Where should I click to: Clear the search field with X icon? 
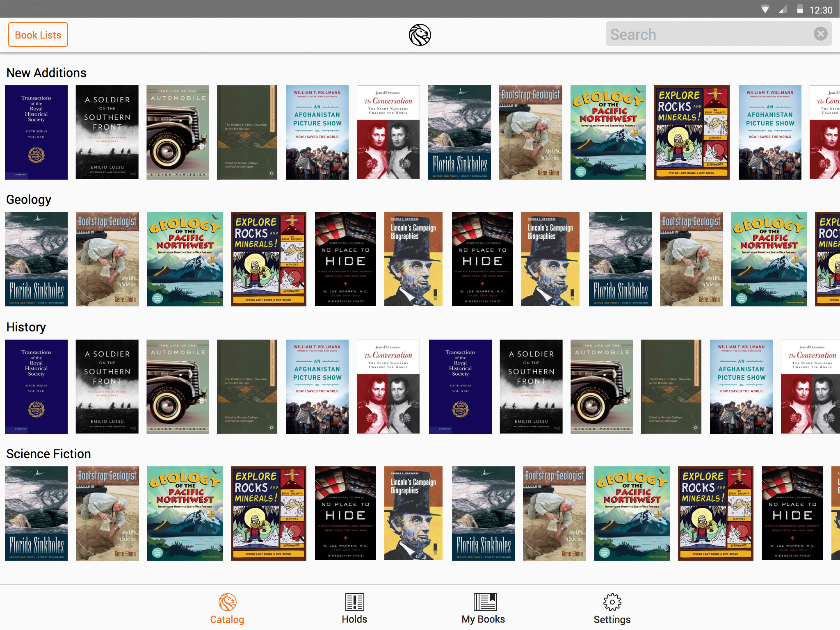[820, 34]
